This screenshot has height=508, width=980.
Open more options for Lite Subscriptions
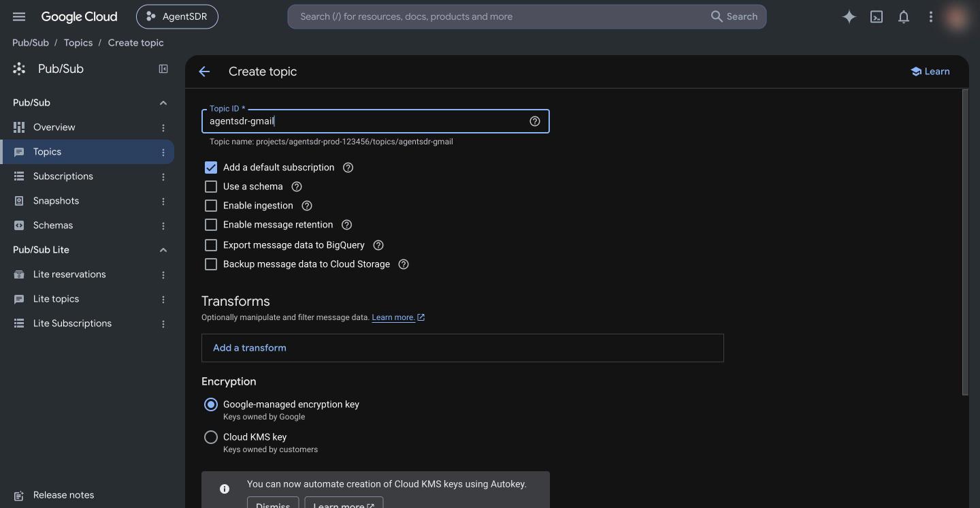[x=163, y=324]
